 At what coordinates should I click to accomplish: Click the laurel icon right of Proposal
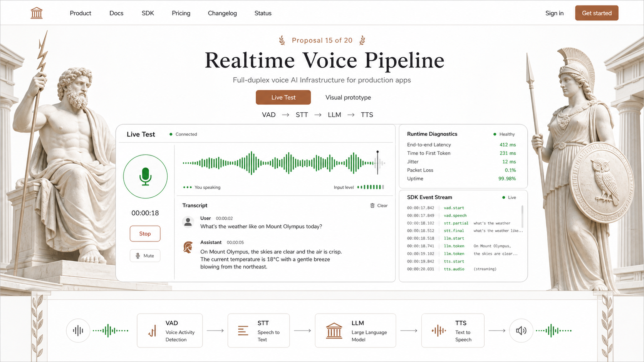[x=362, y=40]
